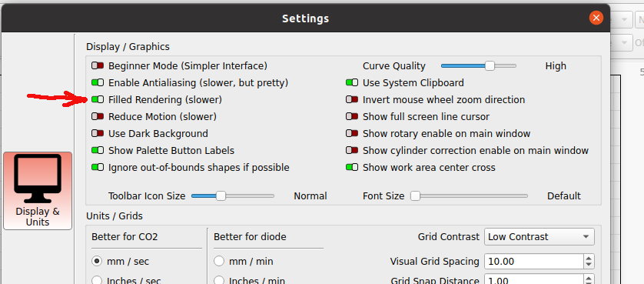This screenshot has width=644, height=284.
Task: Disable Enable Antialiasing switch
Action: (x=98, y=82)
